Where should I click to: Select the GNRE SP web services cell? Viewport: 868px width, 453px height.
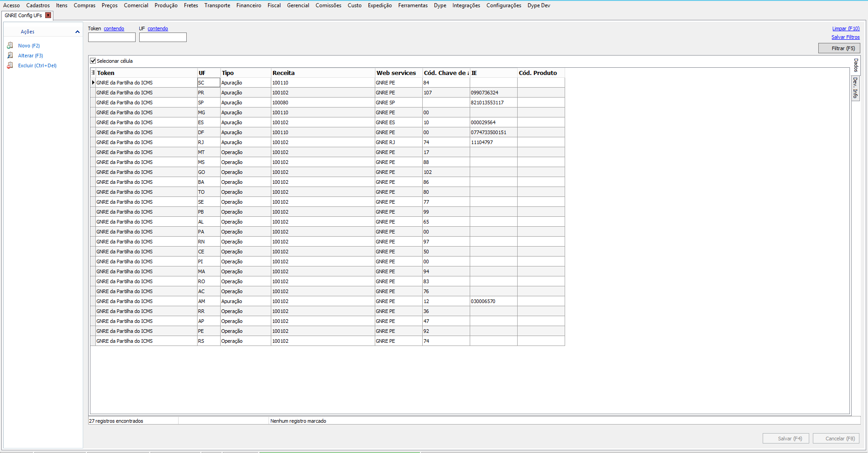(399, 103)
